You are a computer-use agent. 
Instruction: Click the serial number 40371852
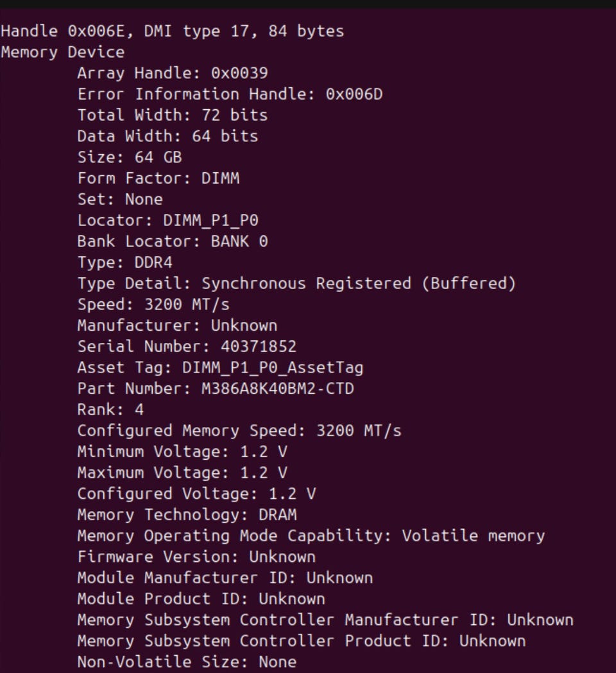259,347
